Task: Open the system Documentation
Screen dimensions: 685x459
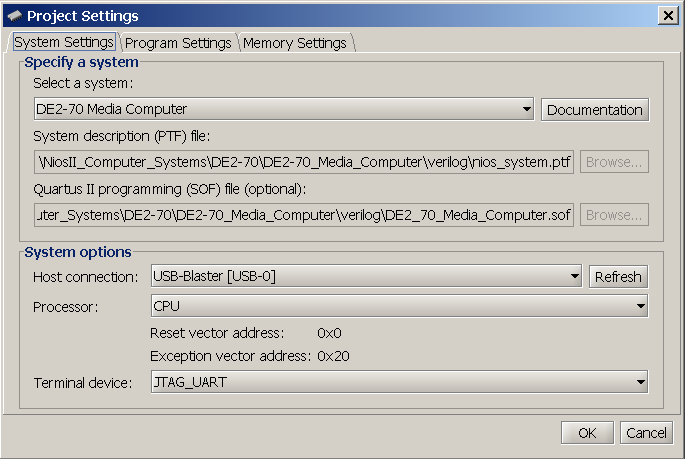Action: (595, 110)
